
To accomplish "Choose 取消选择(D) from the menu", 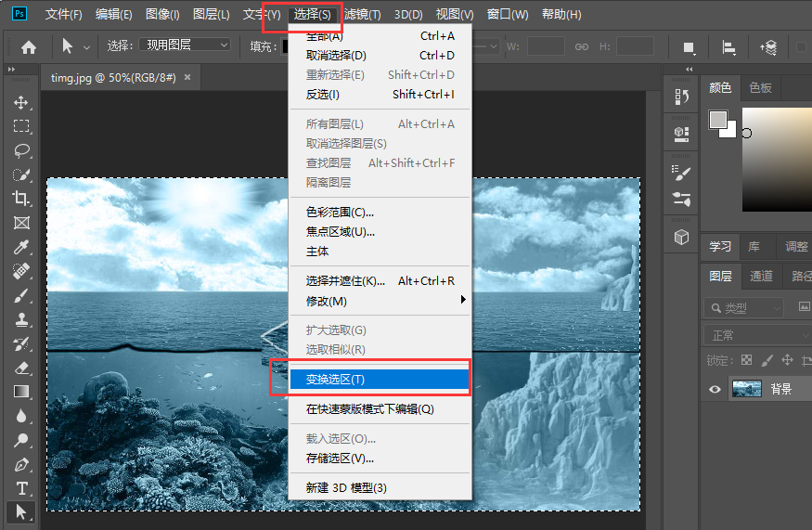I will pyautogui.click(x=380, y=56).
